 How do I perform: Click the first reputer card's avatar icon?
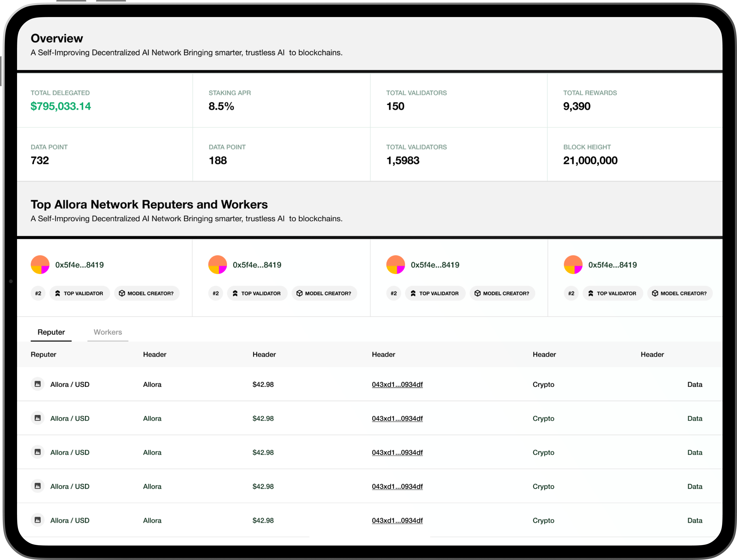(x=40, y=265)
